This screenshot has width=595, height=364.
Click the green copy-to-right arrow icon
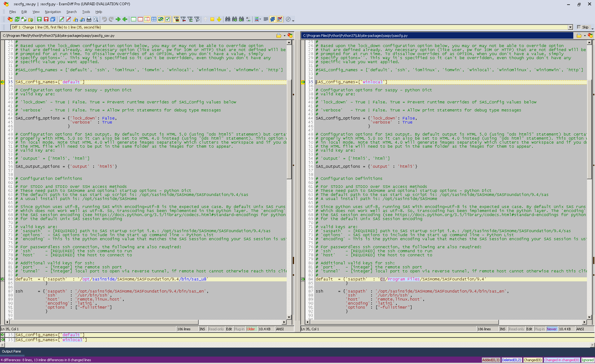(118, 19)
